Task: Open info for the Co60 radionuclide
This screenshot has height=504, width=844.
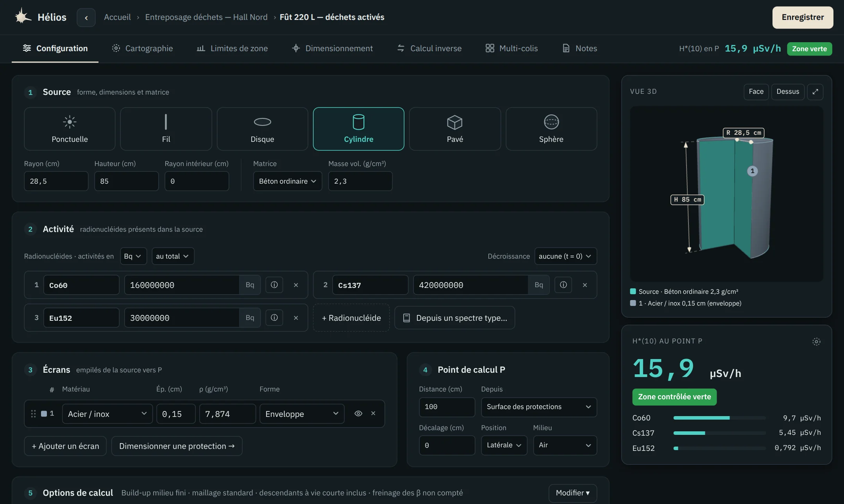Action: 274,285
